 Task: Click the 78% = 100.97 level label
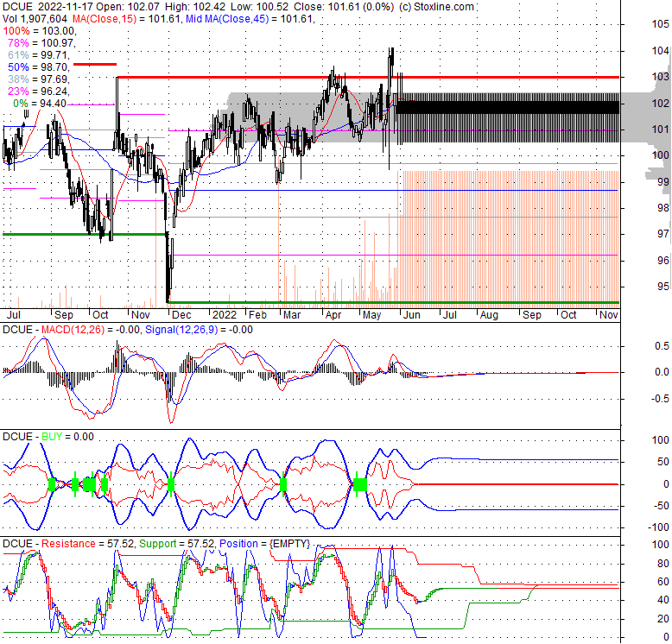coord(42,43)
